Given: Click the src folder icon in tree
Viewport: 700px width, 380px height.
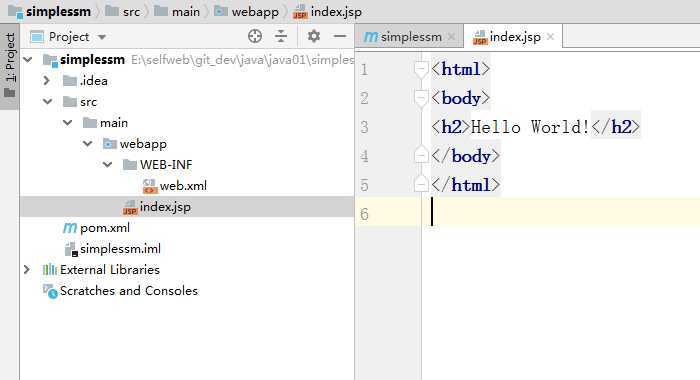Looking at the screenshot, I should [70, 102].
